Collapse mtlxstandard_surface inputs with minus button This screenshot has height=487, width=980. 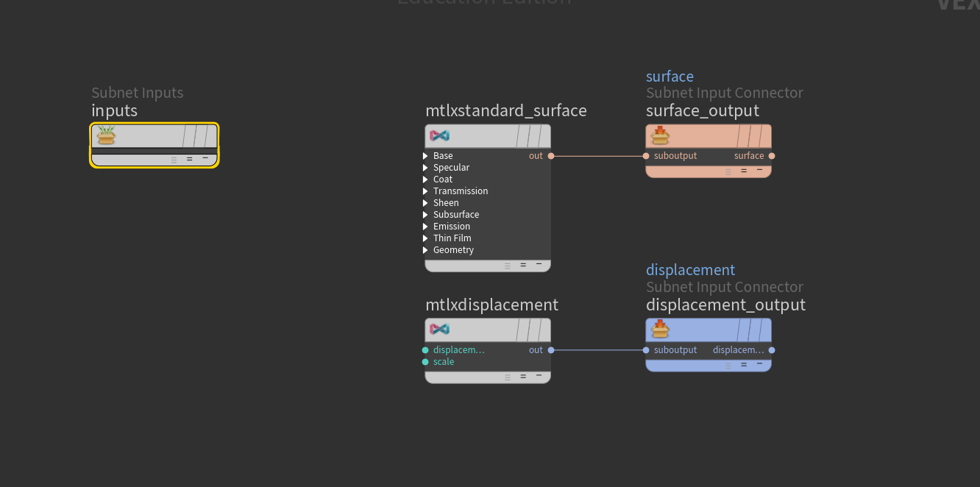[x=539, y=264]
